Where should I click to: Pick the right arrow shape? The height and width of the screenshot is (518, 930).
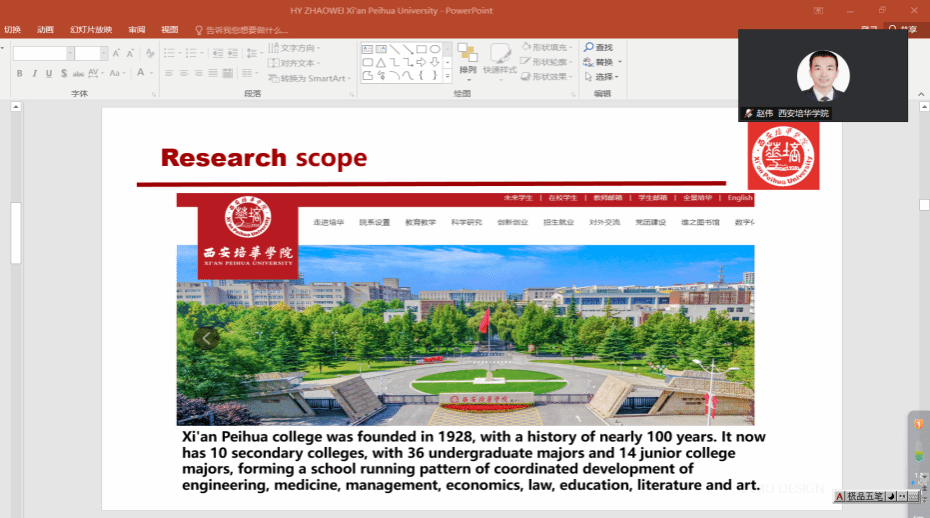(x=421, y=62)
